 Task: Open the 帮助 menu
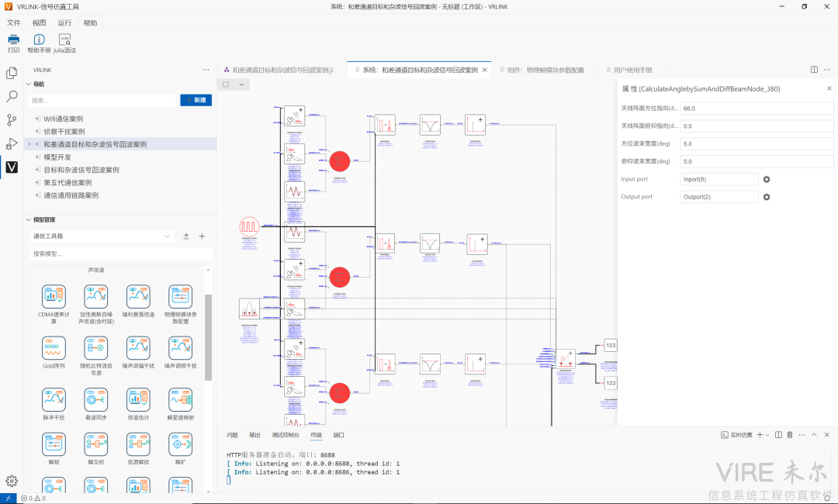point(90,22)
